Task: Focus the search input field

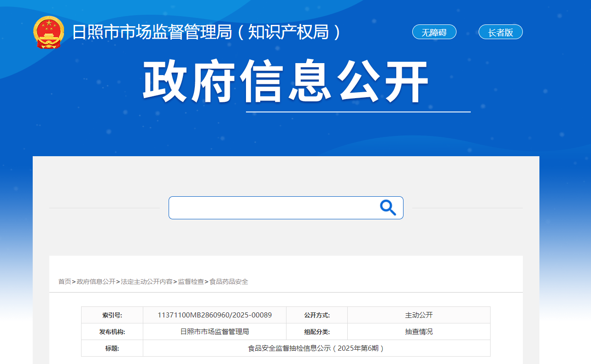Action: click(286, 208)
